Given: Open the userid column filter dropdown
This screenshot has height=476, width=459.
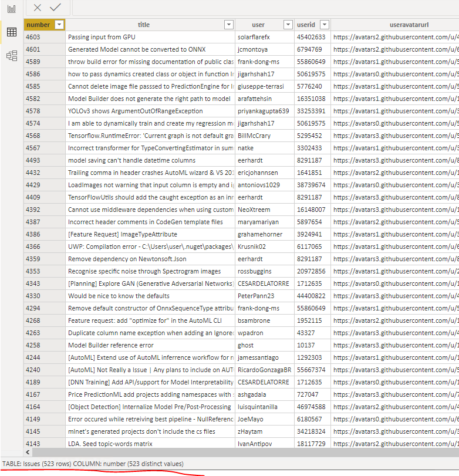Looking at the screenshot, I should (x=325, y=25).
